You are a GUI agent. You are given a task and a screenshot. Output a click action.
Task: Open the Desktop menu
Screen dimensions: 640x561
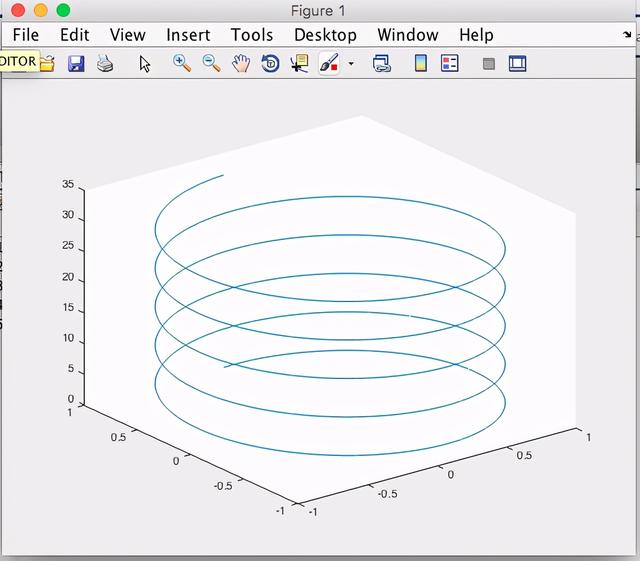[x=325, y=35]
